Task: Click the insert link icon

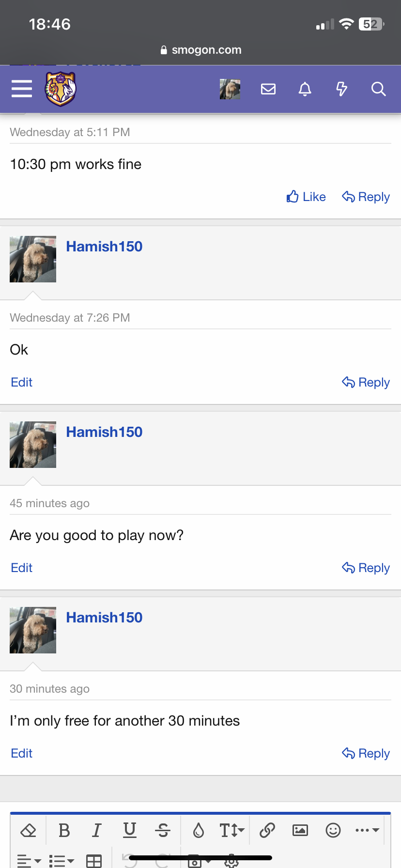Action: coord(267,831)
